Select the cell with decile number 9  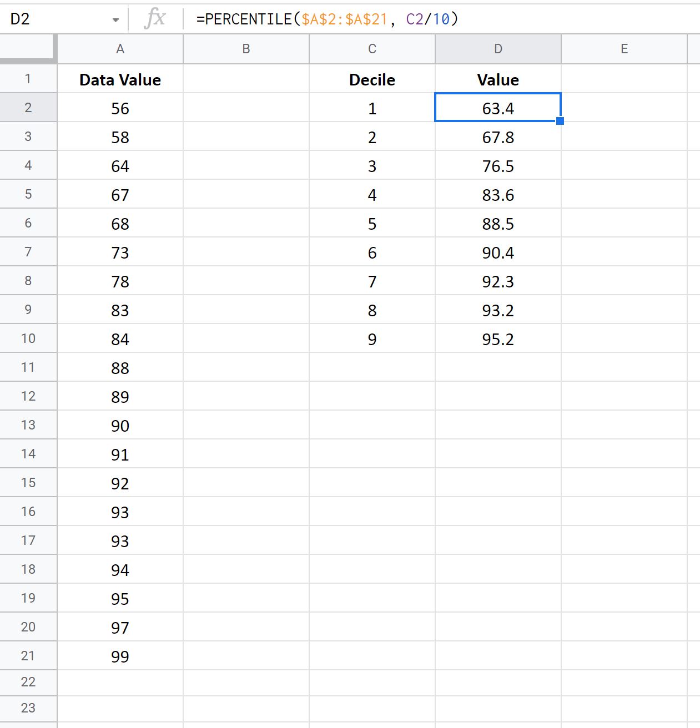371,338
